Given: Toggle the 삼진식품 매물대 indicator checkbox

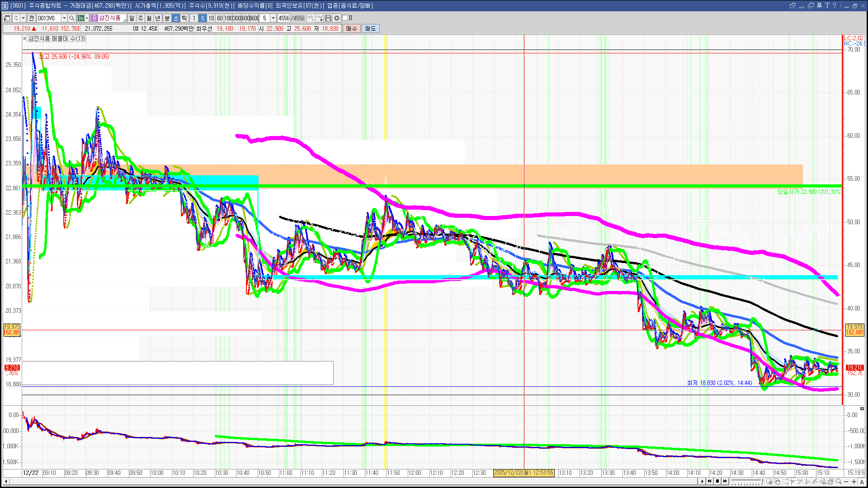Looking at the screenshot, I should (25, 39).
